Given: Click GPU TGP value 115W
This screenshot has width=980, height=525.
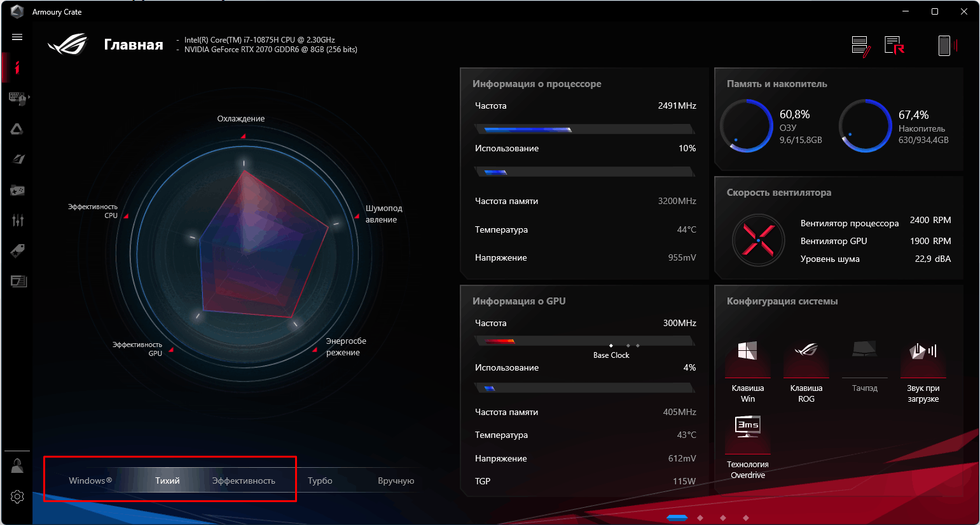Looking at the screenshot, I should [684, 481].
